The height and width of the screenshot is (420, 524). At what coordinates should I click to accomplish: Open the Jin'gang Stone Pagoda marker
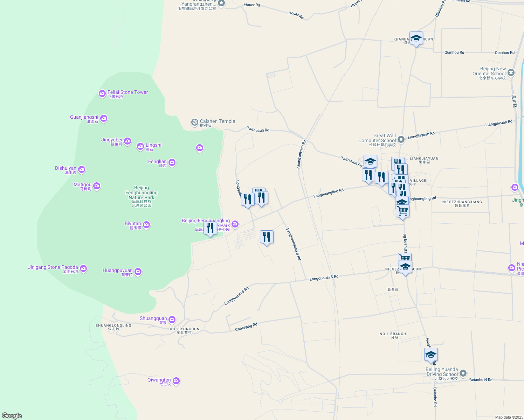click(x=83, y=268)
